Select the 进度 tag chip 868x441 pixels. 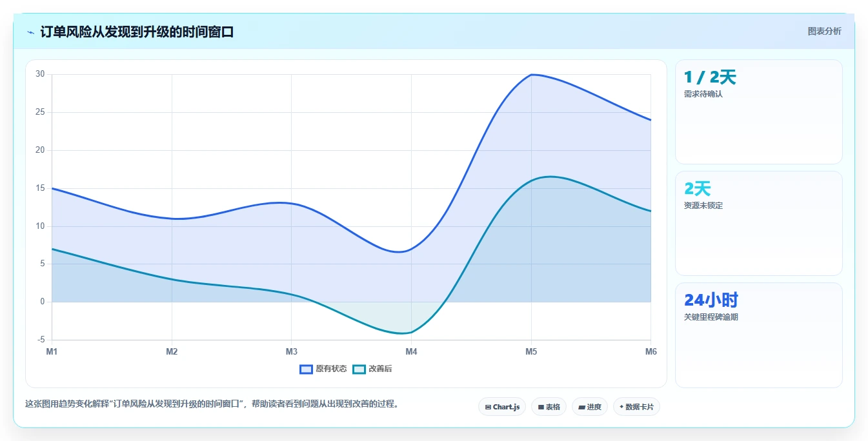tap(590, 407)
